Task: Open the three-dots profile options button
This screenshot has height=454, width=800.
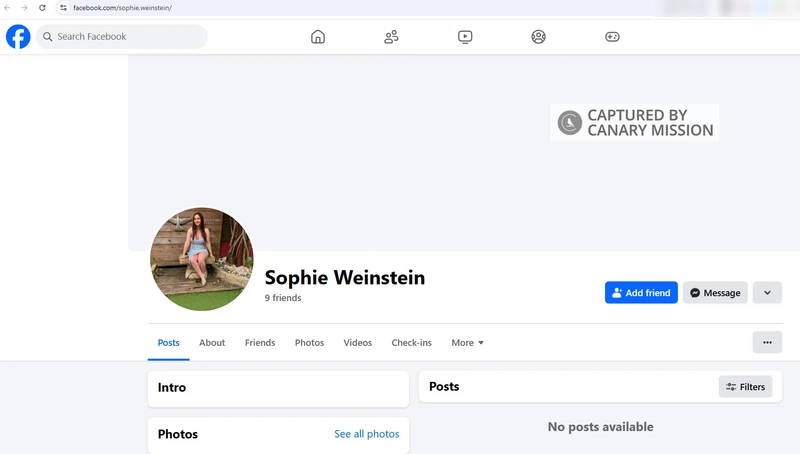Action: tap(767, 342)
